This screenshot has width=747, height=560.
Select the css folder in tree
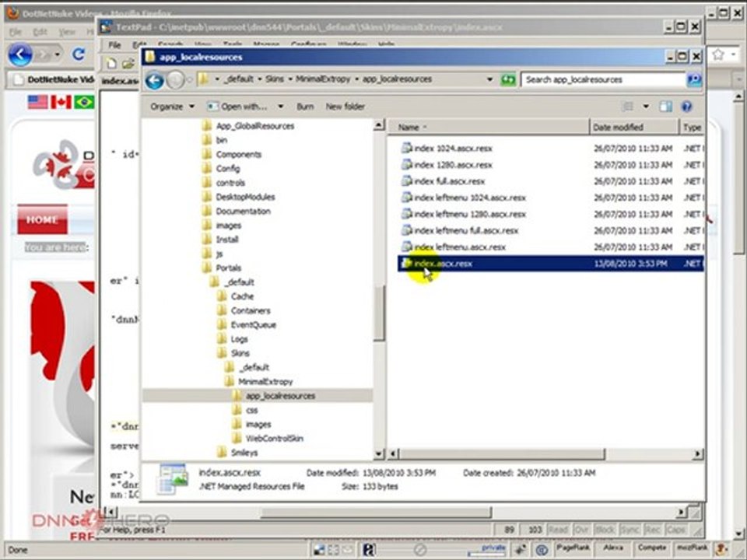click(x=245, y=411)
